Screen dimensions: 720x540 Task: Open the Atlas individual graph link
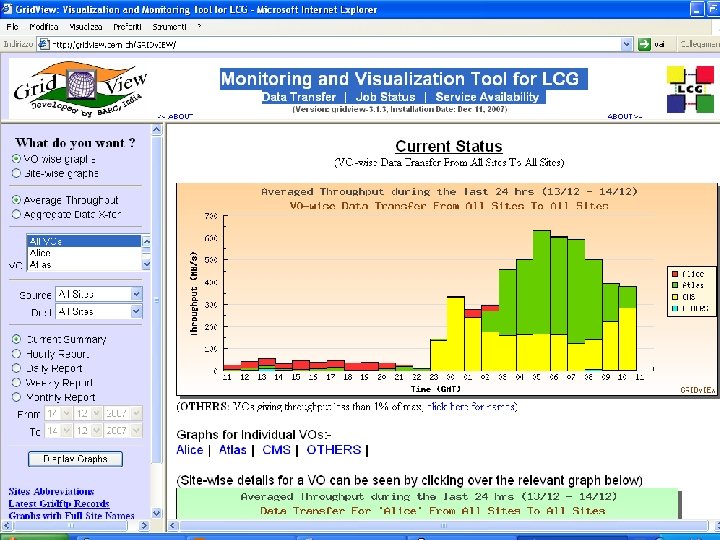233,450
